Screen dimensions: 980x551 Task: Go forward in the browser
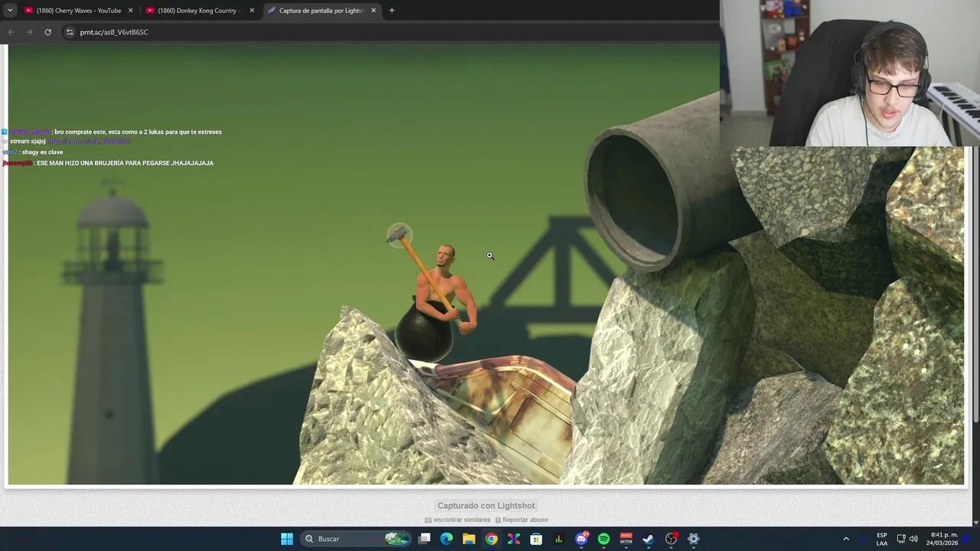pos(29,32)
